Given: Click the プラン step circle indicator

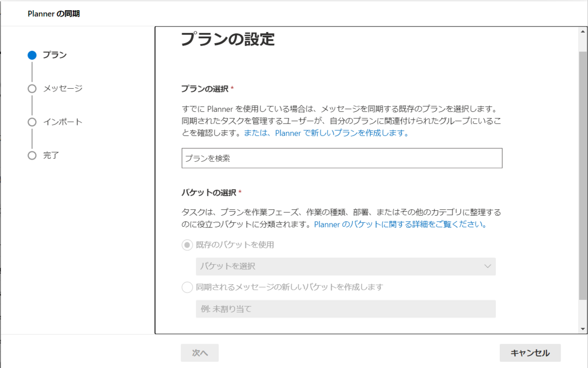Looking at the screenshot, I should tap(32, 55).
